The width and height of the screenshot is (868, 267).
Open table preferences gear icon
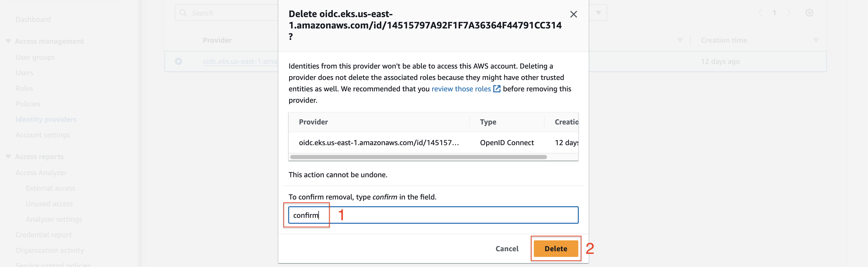pos(809,13)
